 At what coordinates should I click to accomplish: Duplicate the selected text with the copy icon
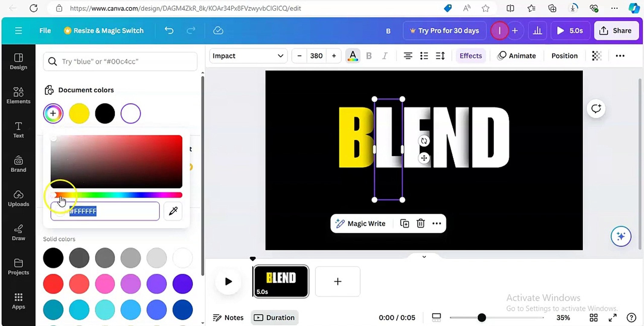click(404, 223)
